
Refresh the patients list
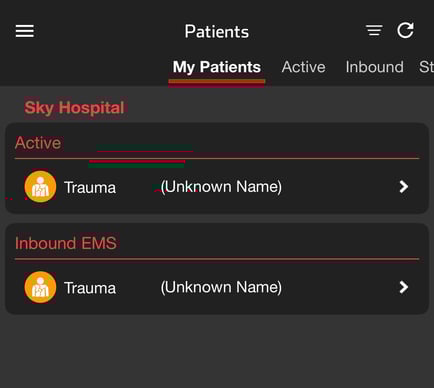point(406,30)
